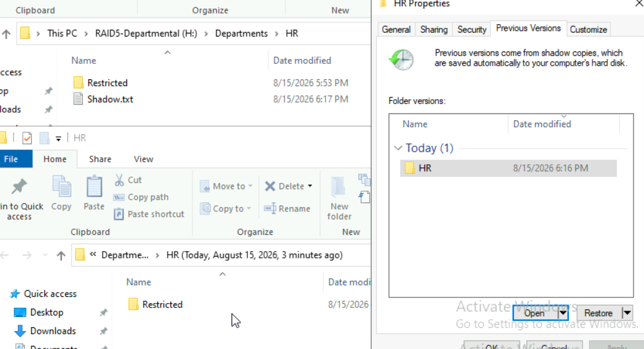Open the Delete dropdown arrow
The height and width of the screenshot is (349, 644).
[x=310, y=186]
